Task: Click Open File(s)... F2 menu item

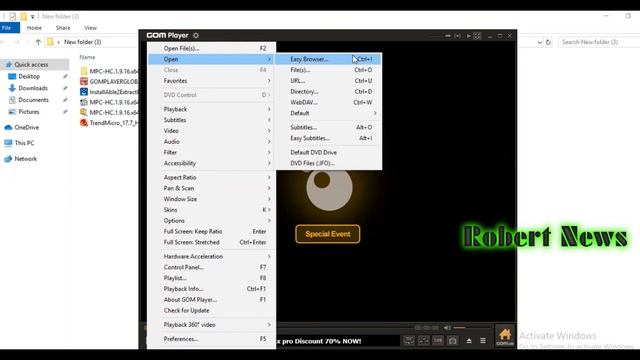Action: click(x=212, y=48)
